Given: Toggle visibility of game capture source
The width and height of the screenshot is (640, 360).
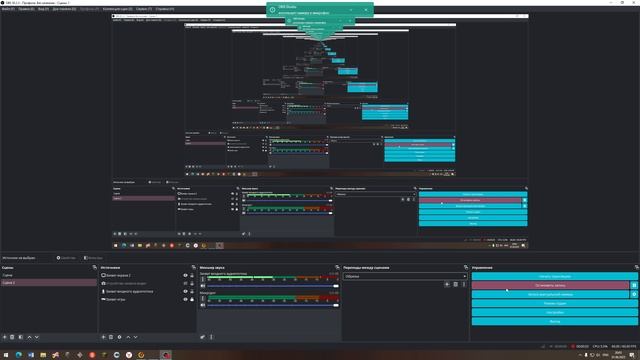Looking at the screenshot, I should 185,299.
